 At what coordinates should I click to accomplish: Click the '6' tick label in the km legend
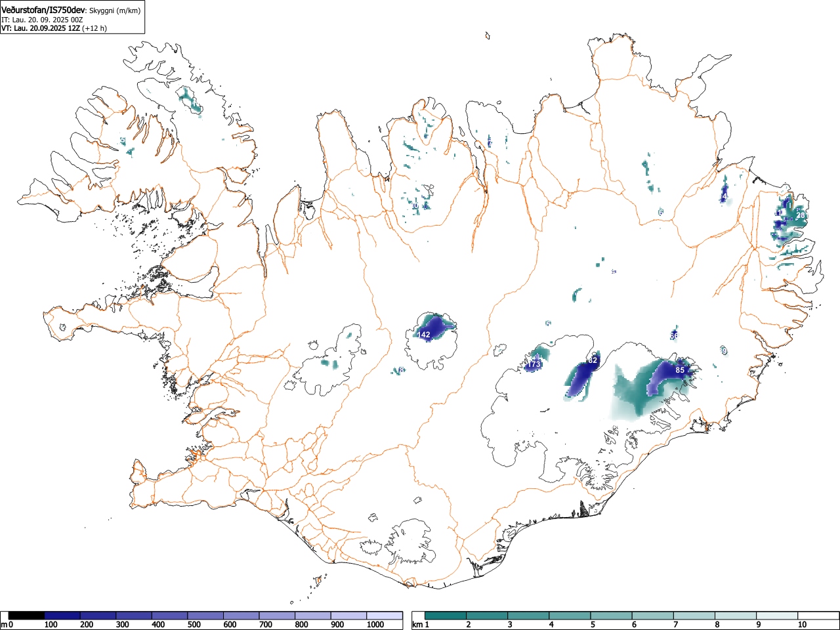(634, 625)
